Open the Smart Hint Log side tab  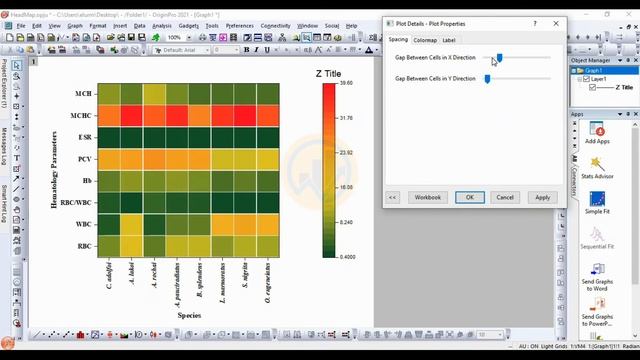point(4,204)
